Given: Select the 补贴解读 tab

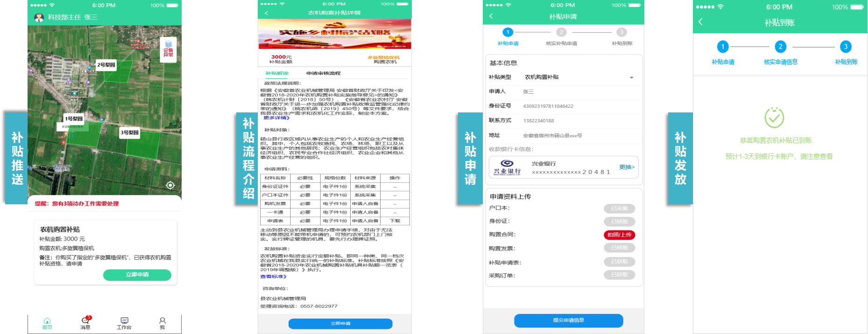Looking at the screenshot, I should pos(277,73).
